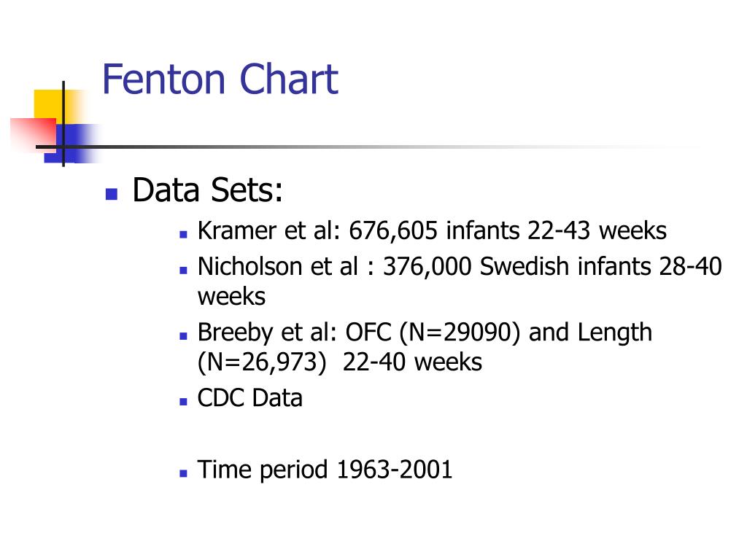
Task: Select the Breeby et al OFC line
Action: coord(425,332)
